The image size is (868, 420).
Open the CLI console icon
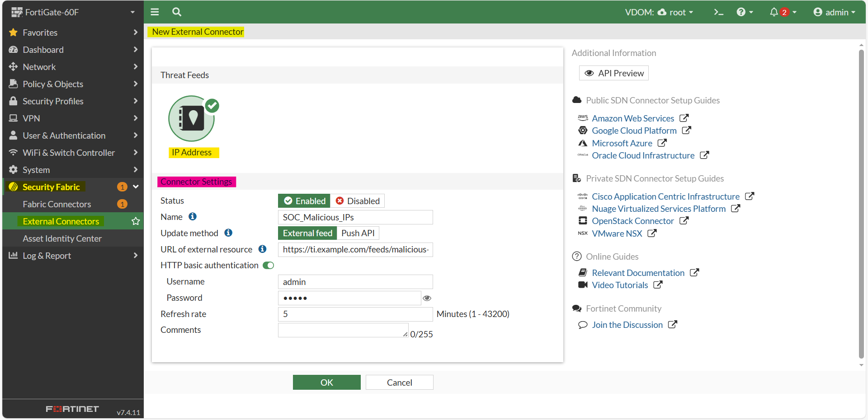718,12
